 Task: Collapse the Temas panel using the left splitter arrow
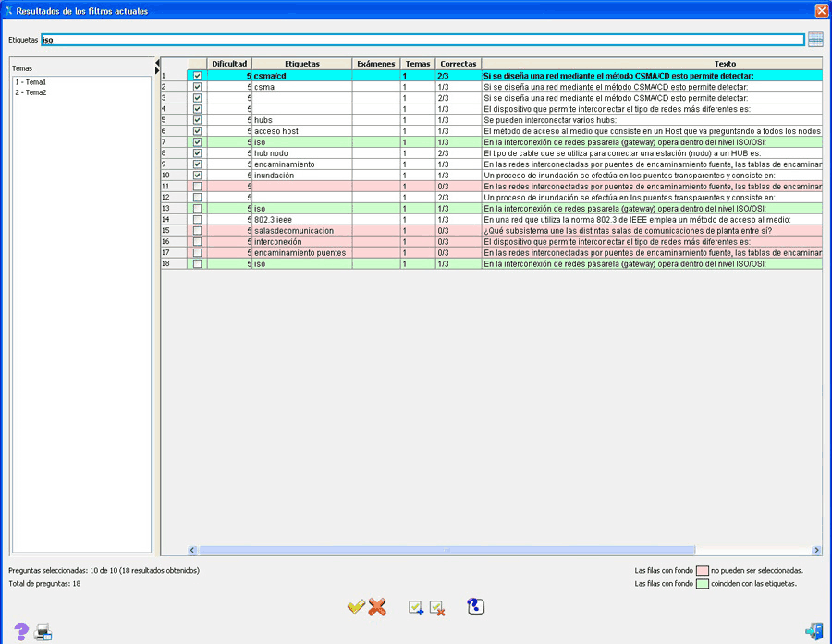[157, 63]
